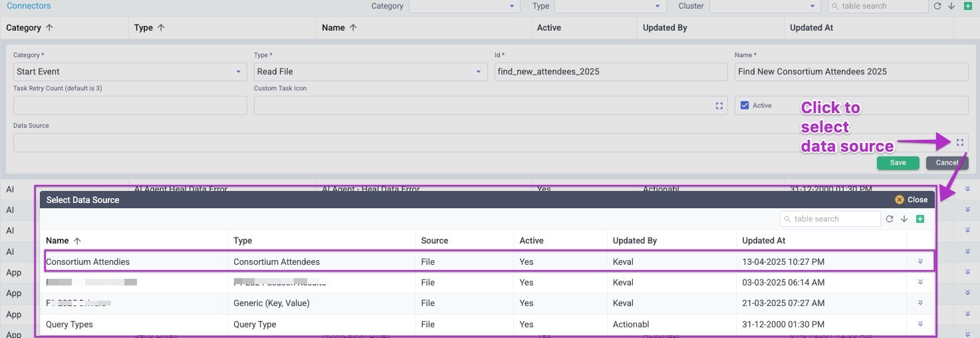Click the Connectors Updated At column header

pyautogui.click(x=811, y=28)
